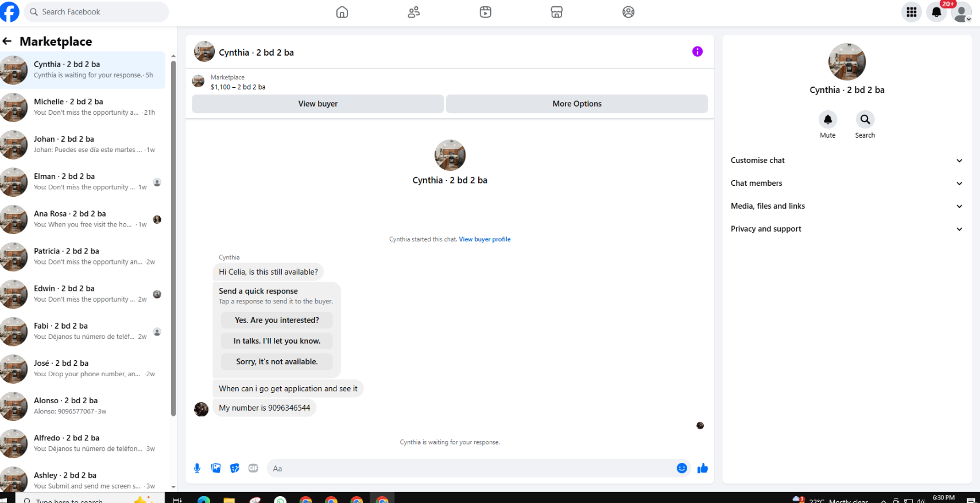Click the taskbar clock showing 6:30 PM
Image resolution: width=980 pixels, height=503 pixels.
pos(944,498)
